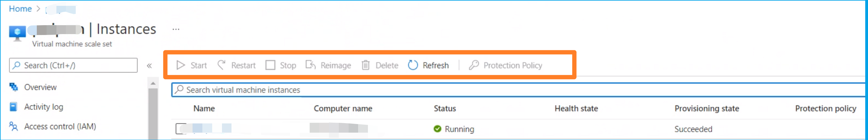
Task: Click the Restart arrow icon
Action: click(x=221, y=65)
